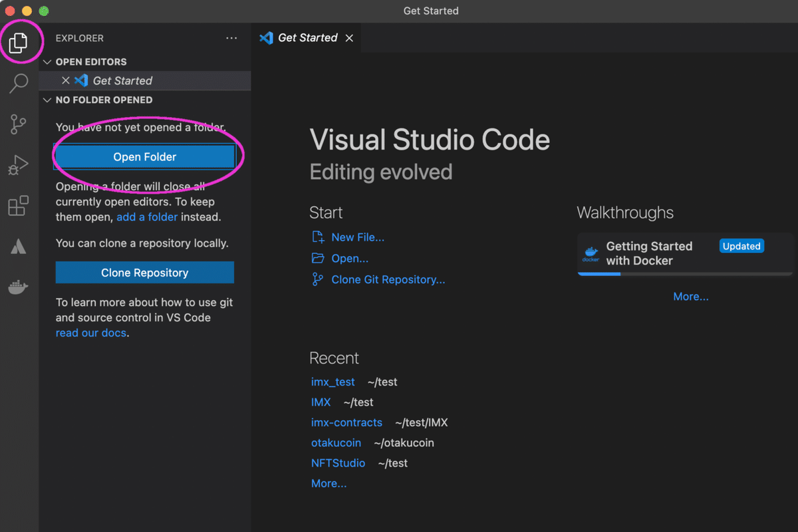Collapse the No Folder Opened section
The width and height of the screenshot is (798, 532).
pyautogui.click(x=47, y=100)
